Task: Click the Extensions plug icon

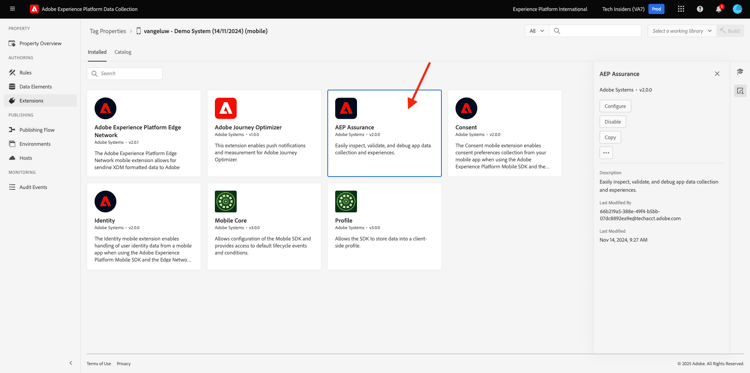Action: [x=12, y=101]
